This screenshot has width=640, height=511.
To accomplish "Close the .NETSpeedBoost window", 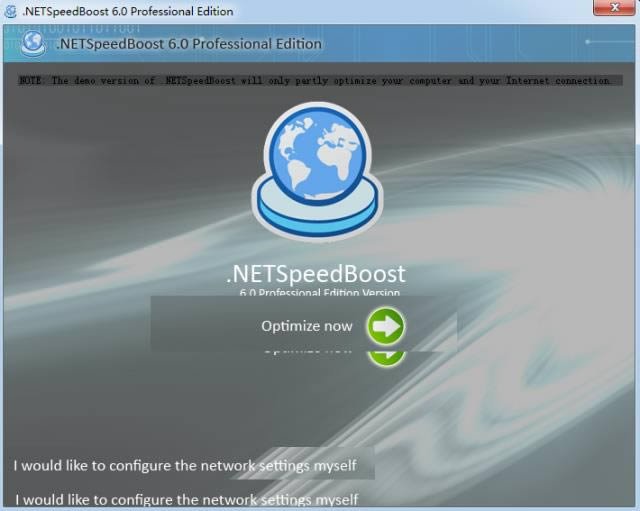I will tap(614, 8).
